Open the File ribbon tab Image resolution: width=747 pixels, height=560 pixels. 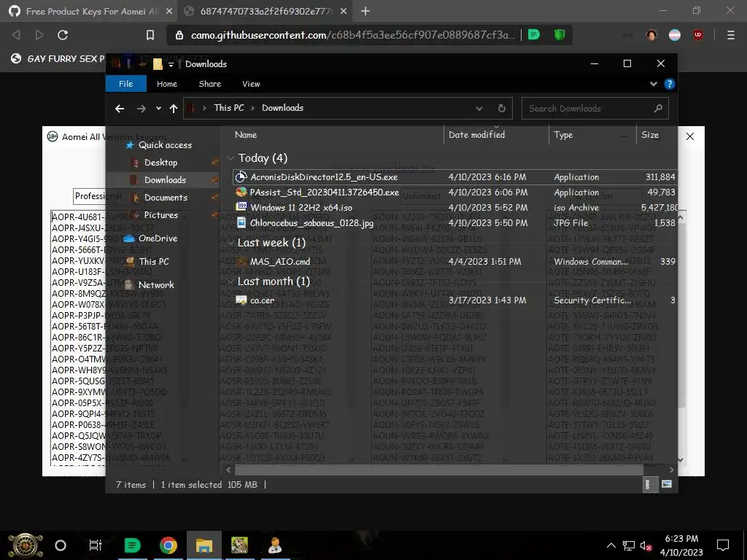125,84
